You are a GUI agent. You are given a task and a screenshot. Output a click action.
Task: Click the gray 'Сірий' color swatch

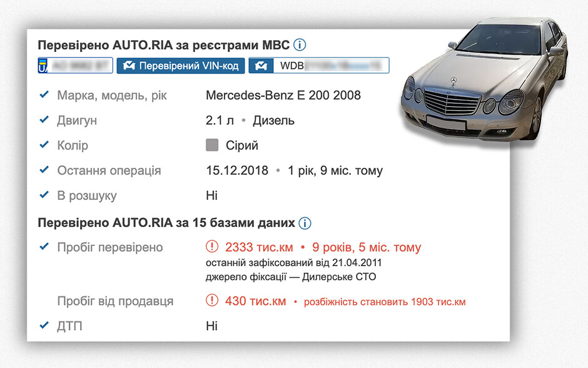coord(212,145)
